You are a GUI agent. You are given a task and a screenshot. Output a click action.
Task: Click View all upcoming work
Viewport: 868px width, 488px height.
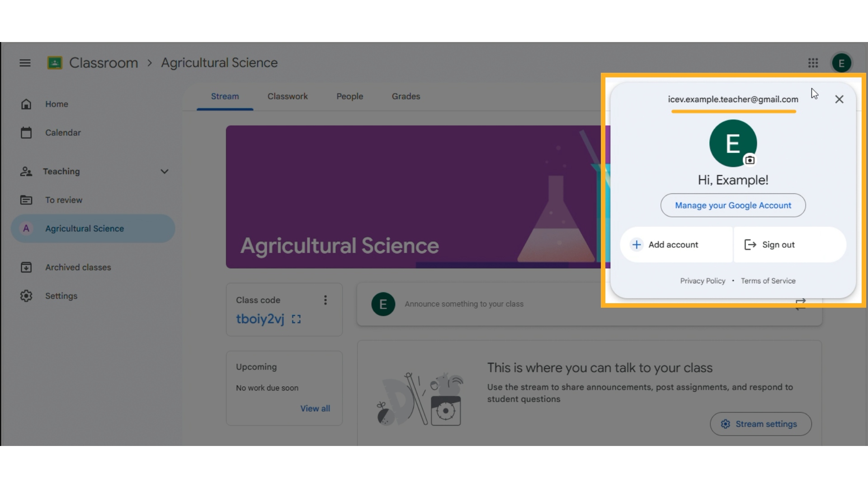pos(315,408)
